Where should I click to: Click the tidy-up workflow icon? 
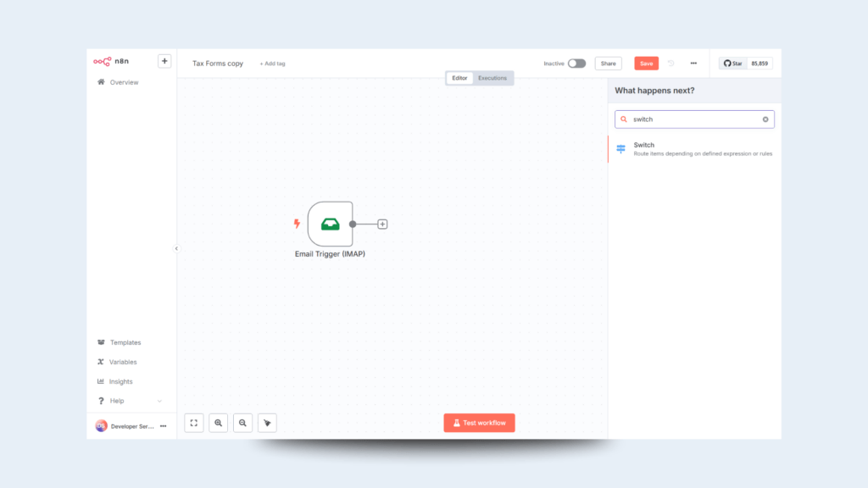pos(267,423)
